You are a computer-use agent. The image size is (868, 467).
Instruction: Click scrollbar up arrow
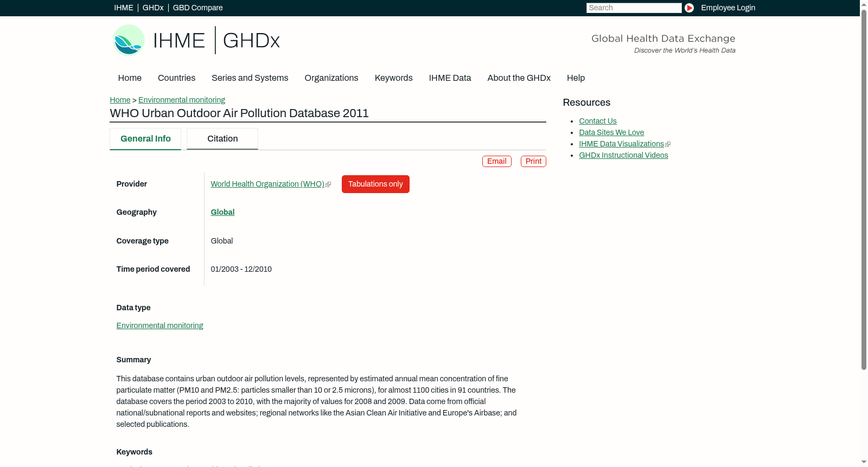(864, 4)
